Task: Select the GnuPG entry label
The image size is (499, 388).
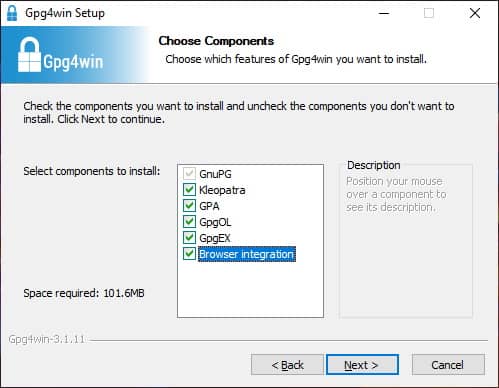Action: tap(215, 174)
